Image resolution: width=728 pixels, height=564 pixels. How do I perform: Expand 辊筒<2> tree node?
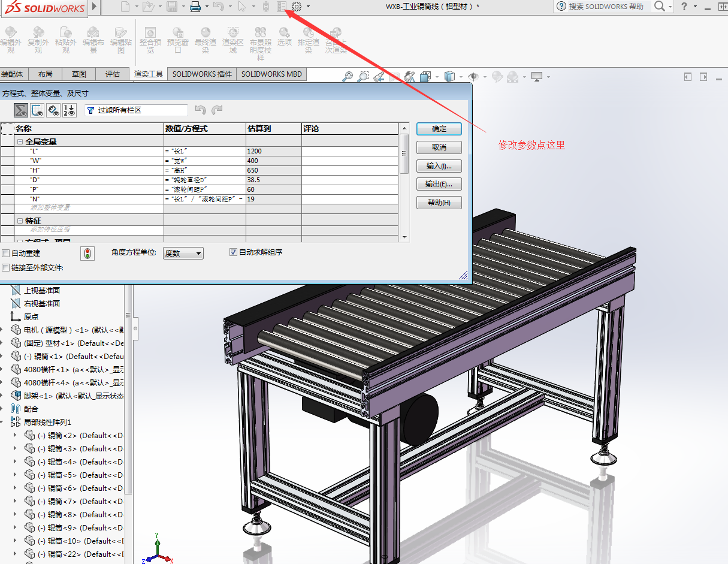pyautogui.click(x=16, y=435)
